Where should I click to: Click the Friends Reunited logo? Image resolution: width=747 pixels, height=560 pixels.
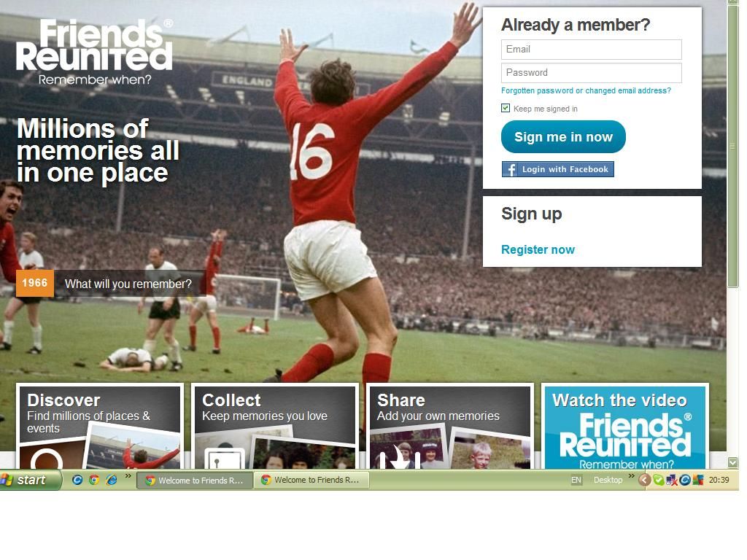click(94, 52)
